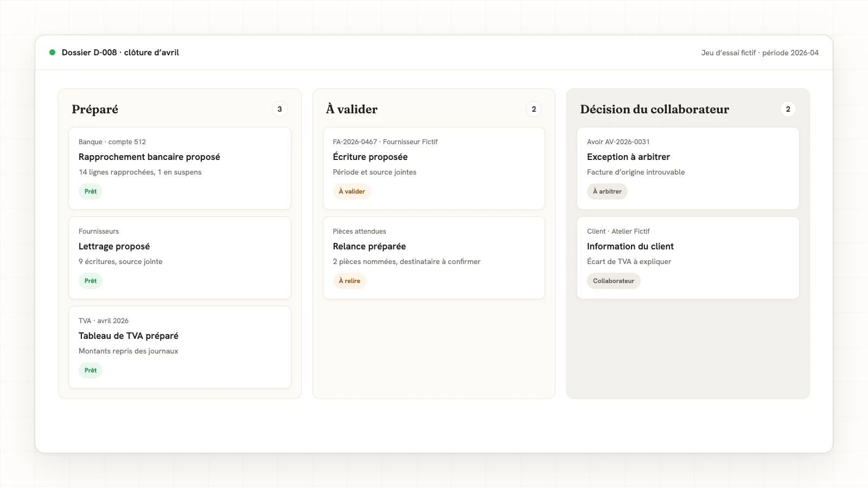Click the 'Décision du collaborateur' column heading
This screenshot has width=868, height=488.
655,109
